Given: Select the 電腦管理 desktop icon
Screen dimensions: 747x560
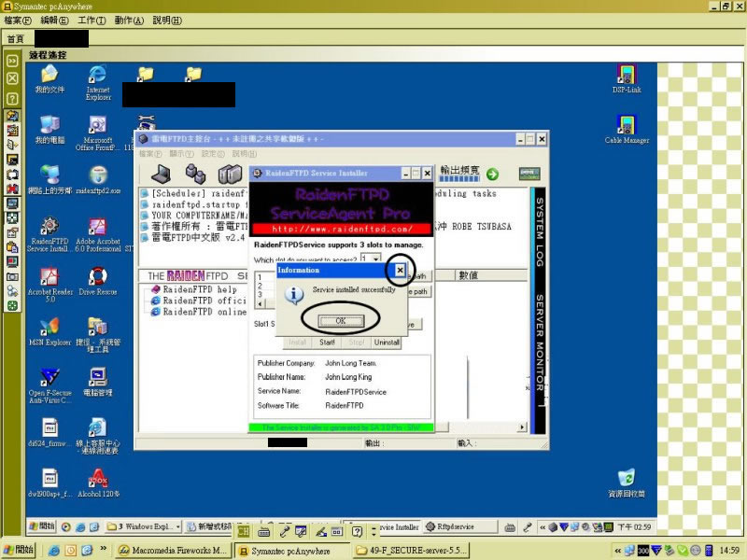Looking at the screenshot, I should point(98,382).
